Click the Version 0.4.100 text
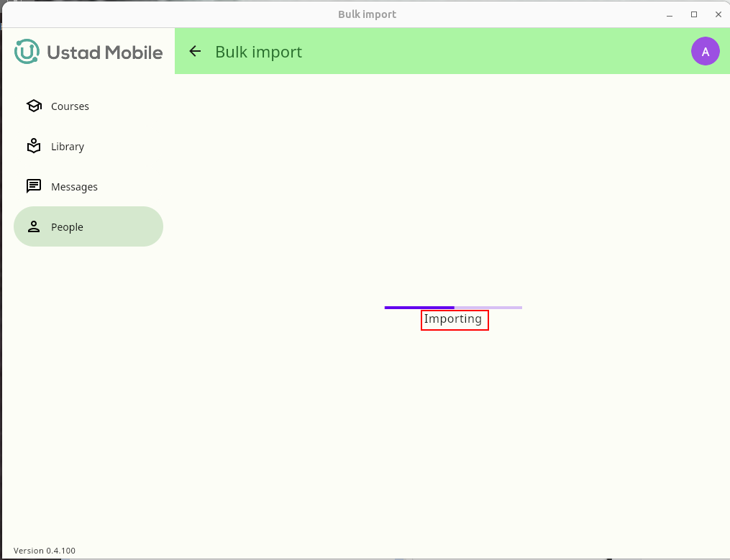The image size is (730, 560). (x=44, y=551)
